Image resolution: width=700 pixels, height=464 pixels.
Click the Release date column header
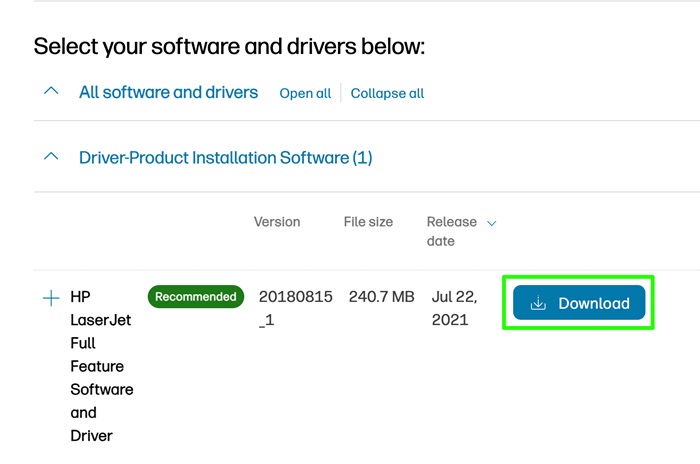click(451, 231)
